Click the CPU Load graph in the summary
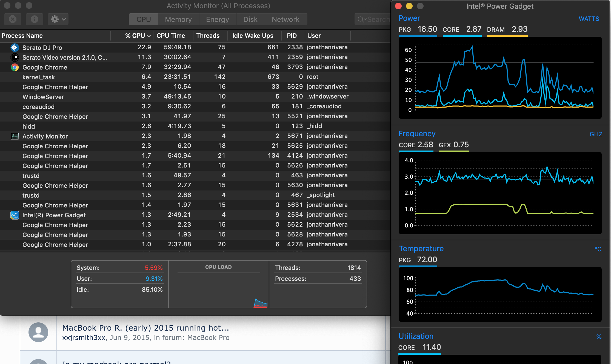Image resolution: width=611 pixels, height=364 pixels. [219, 290]
